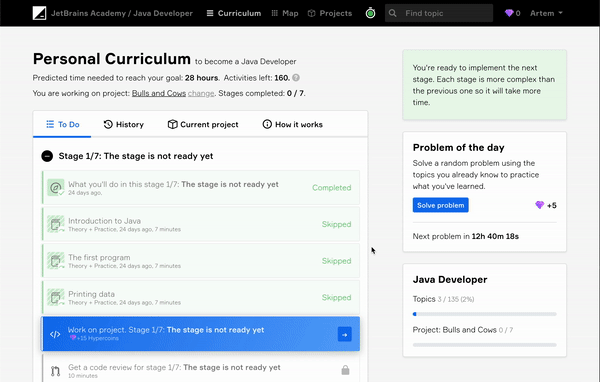Image resolution: width=600 pixels, height=382 pixels.
Task: Click the code brackets icon on Work on project
Action: (x=55, y=334)
